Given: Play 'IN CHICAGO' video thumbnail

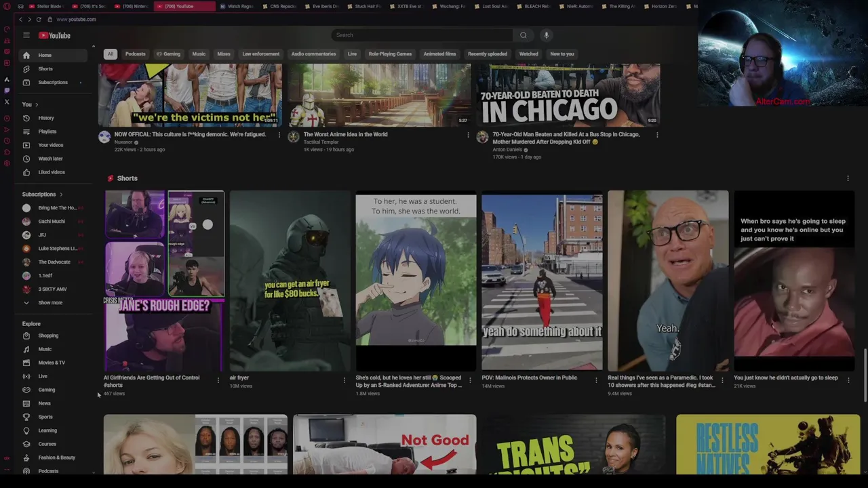Looking at the screenshot, I should click(568, 95).
